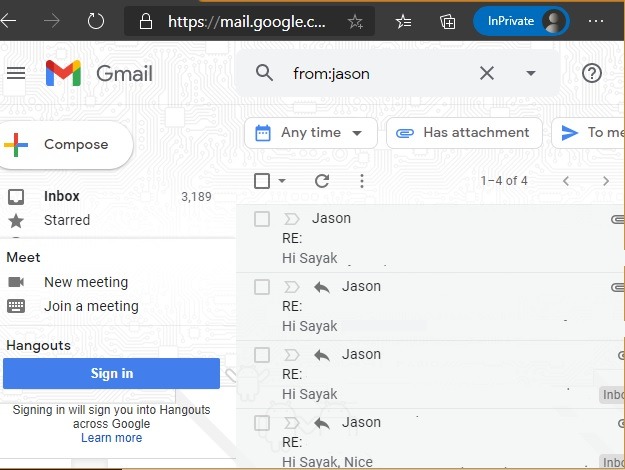Click the Meet section heading
625x470 pixels.
click(24, 258)
